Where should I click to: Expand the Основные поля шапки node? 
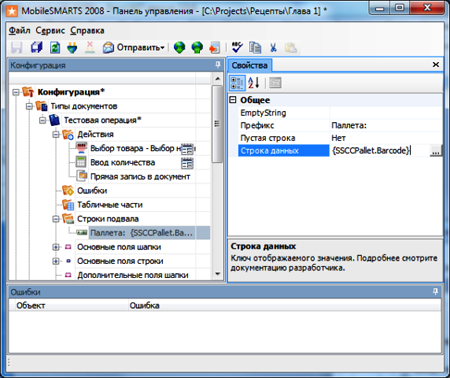56,247
